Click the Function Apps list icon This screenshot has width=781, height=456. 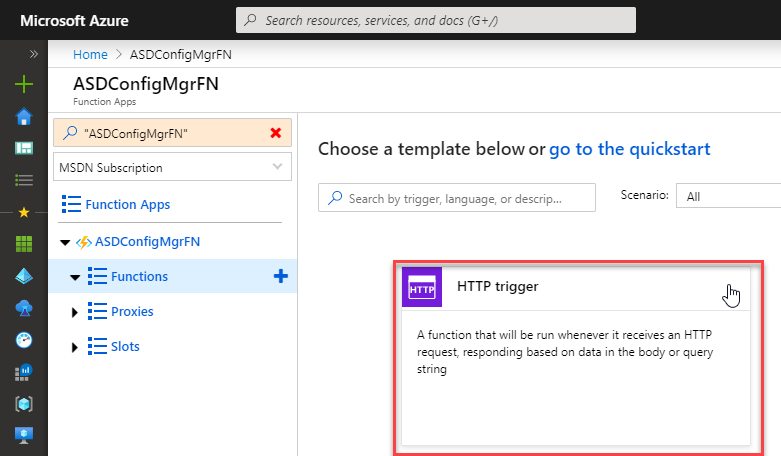pyautogui.click(x=71, y=204)
